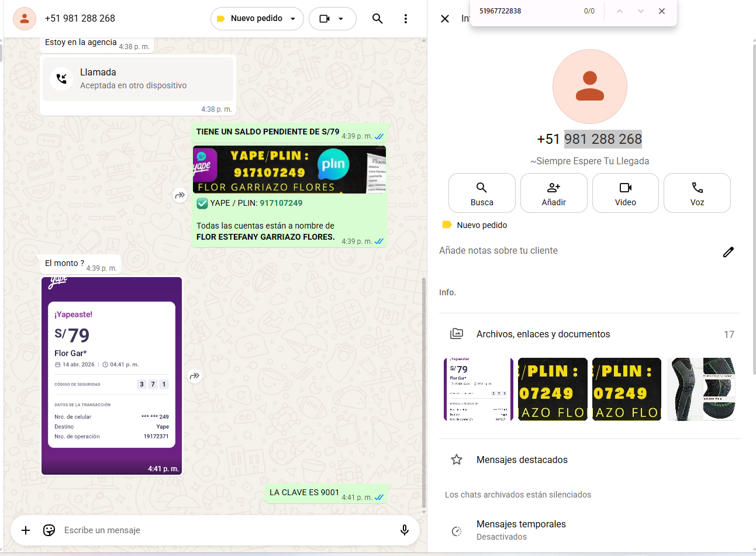Open the three-dot chat menu
The width and height of the screenshot is (756, 556).
tap(405, 19)
